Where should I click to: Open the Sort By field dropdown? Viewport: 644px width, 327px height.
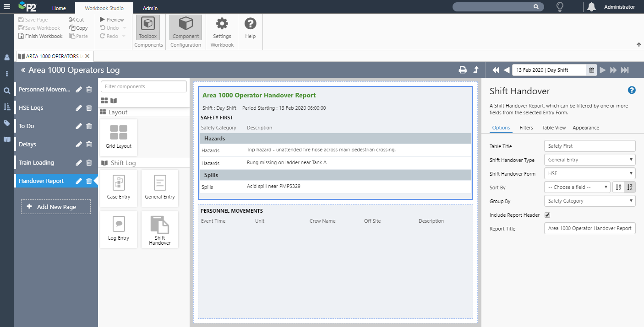tap(577, 187)
